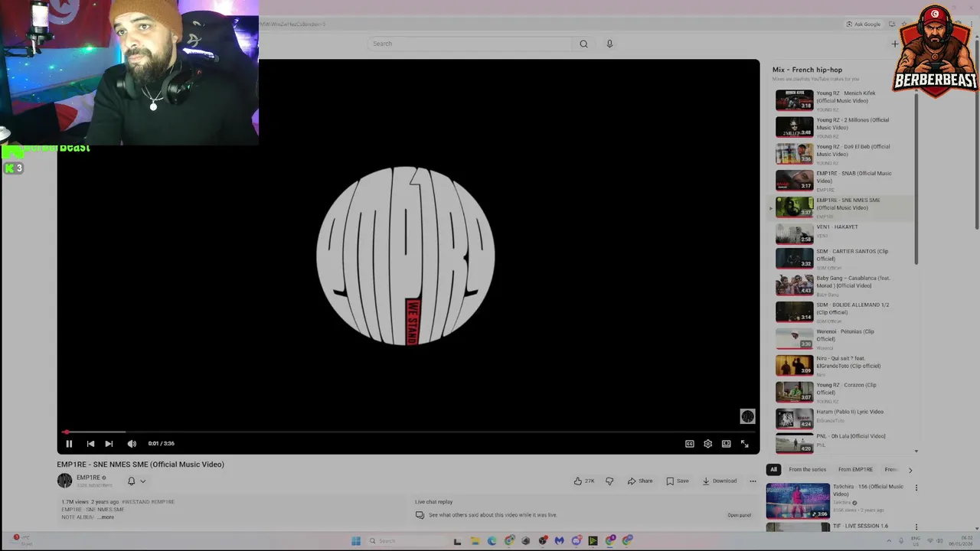Select the VEN1 - HAKAYET playlist entry

click(x=842, y=233)
